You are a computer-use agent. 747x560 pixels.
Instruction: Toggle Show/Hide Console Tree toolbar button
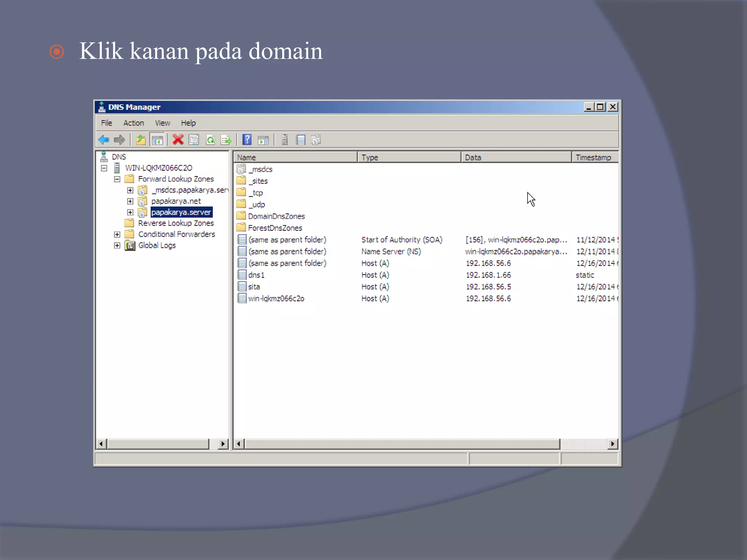(x=157, y=140)
